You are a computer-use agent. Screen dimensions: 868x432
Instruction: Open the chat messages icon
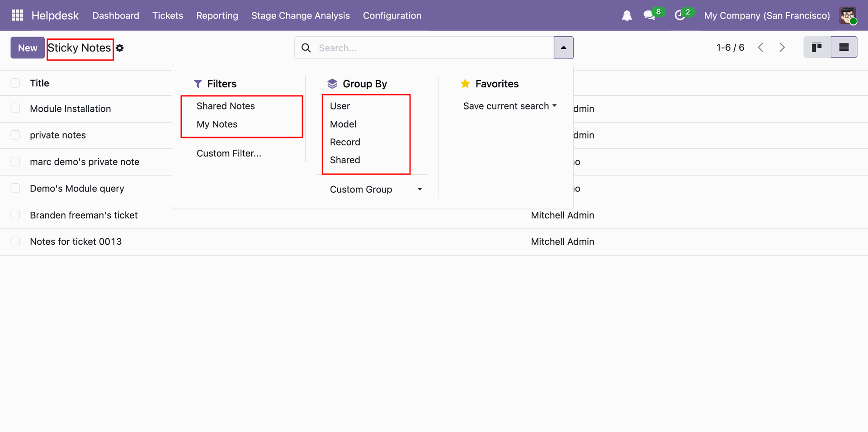(x=650, y=16)
